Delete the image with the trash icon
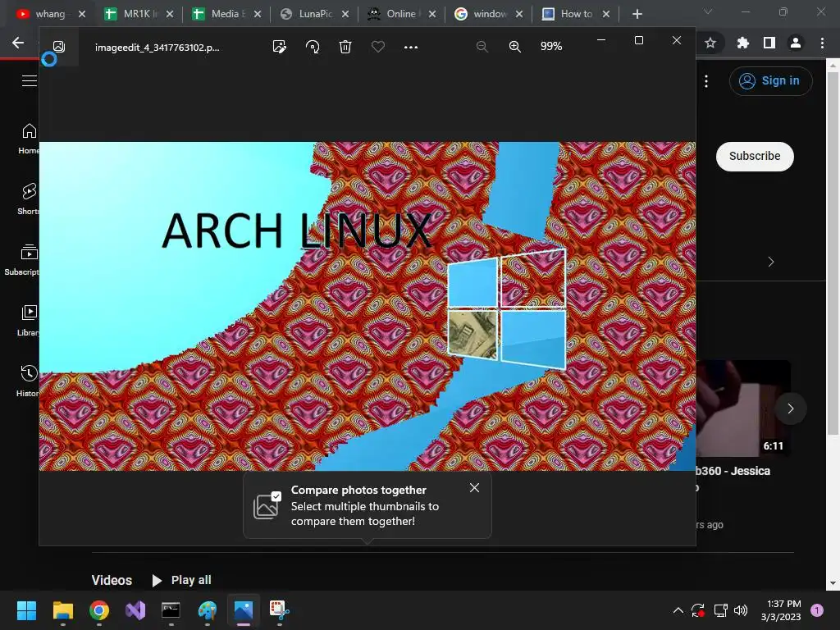This screenshot has height=630, width=840. tap(345, 47)
